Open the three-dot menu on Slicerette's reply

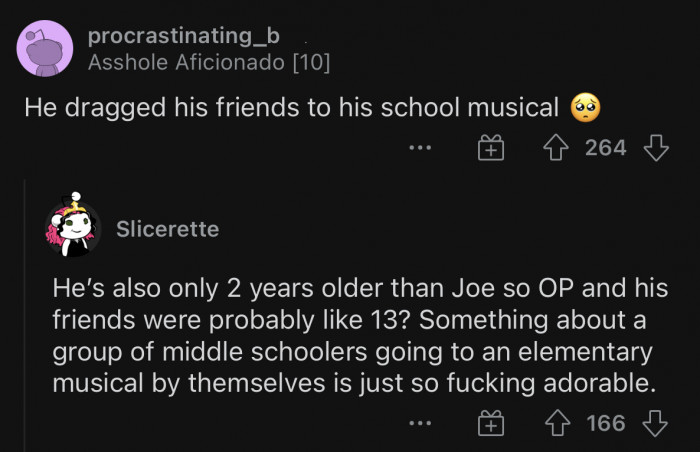coord(421,424)
